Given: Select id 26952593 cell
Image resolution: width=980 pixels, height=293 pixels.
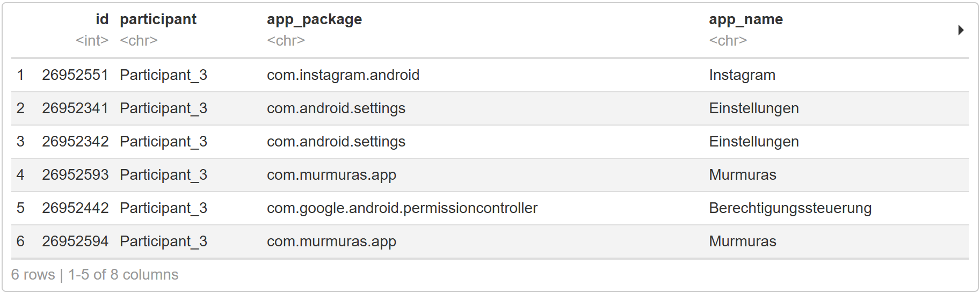Looking at the screenshot, I should [x=75, y=175].
